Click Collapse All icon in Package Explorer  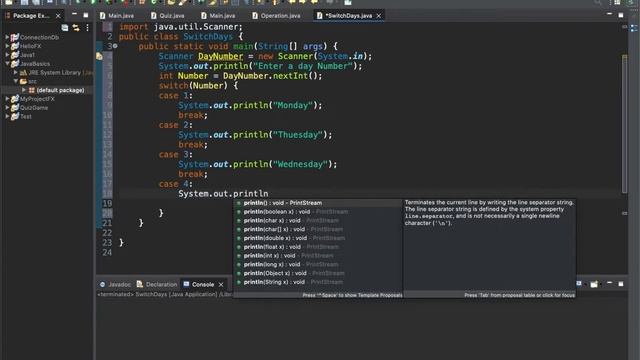[64, 28]
